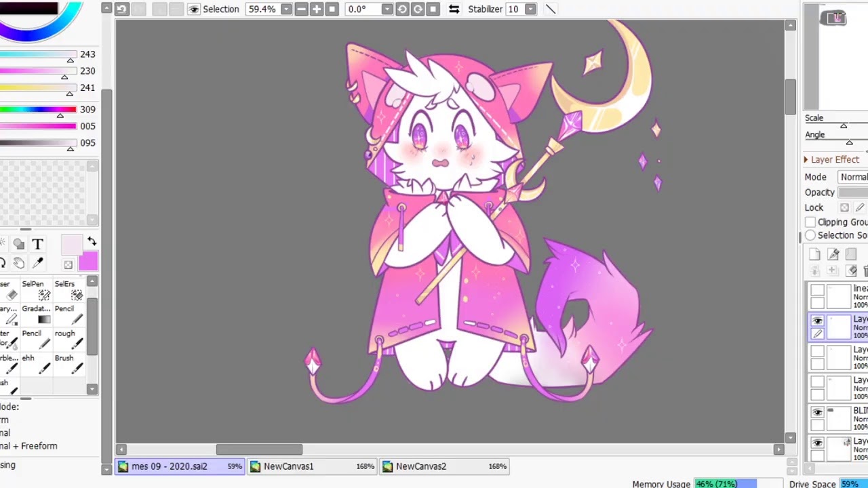The width and height of the screenshot is (868, 488).
Task: Open the layer blending Mode dropdown
Action: tap(853, 177)
